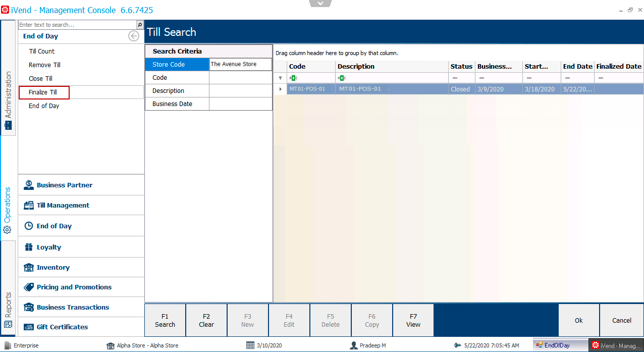Click the End of Day clock icon
The height and width of the screenshot is (352, 644).
[28, 226]
